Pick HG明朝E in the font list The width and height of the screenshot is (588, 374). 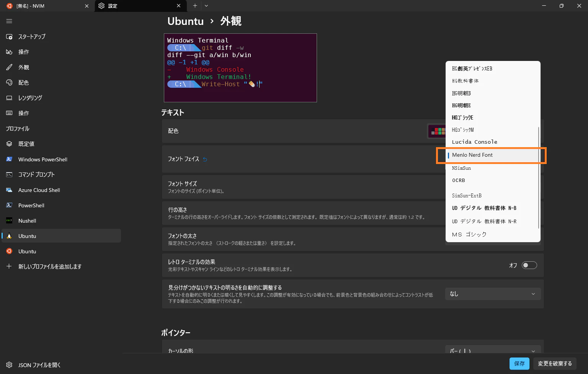[493, 105]
